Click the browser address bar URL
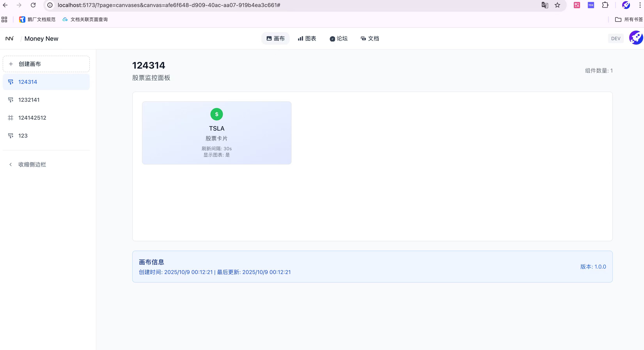The width and height of the screenshot is (644, 350). click(169, 5)
